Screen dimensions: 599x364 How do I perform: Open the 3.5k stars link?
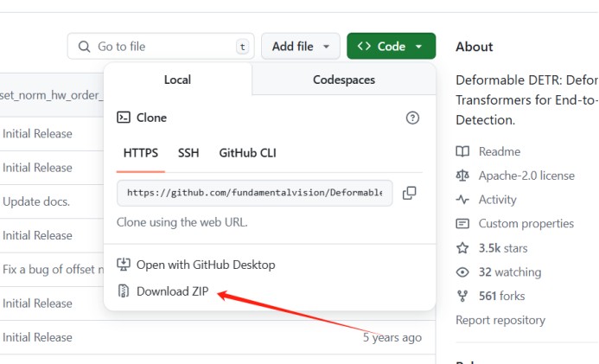pos(503,248)
